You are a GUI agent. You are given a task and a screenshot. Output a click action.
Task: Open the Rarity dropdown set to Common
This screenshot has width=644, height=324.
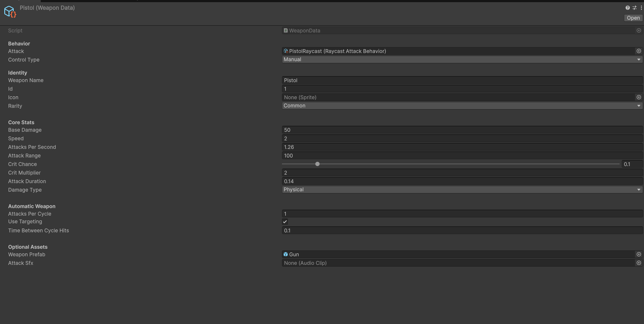tap(462, 106)
